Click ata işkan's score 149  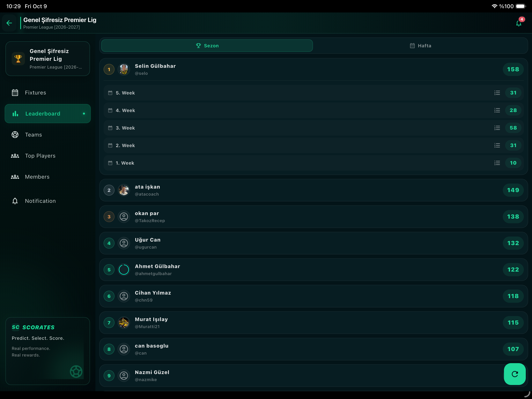pyautogui.click(x=513, y=190)
